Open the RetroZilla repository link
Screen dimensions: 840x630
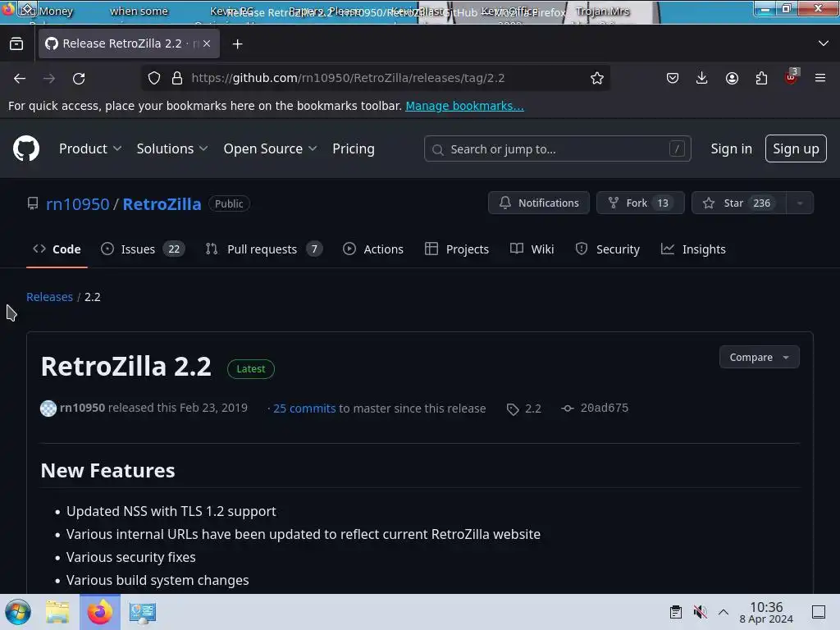pyautogui.click(x=162, y=204)
